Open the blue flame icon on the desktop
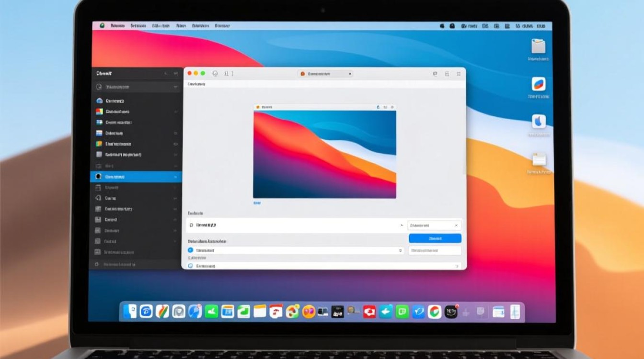Image resolution: width=644 pixels, height=359 pixels. [x=539, y=122]
